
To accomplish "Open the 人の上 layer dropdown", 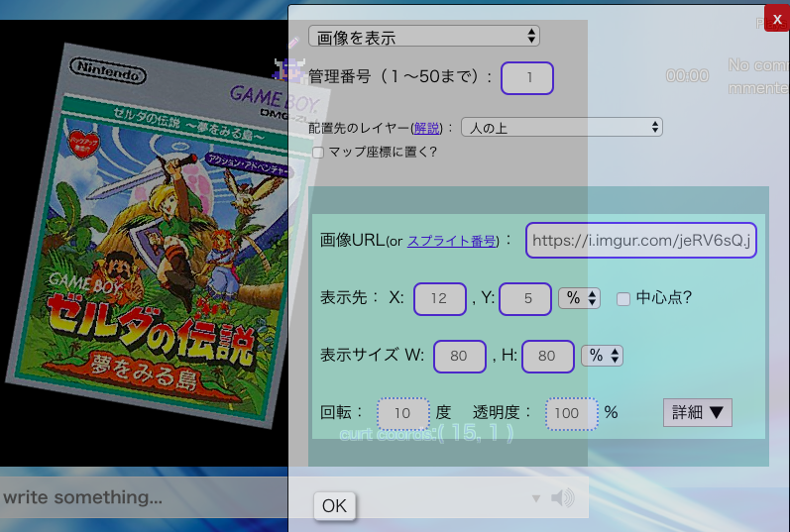I will (x=561, y=127).
